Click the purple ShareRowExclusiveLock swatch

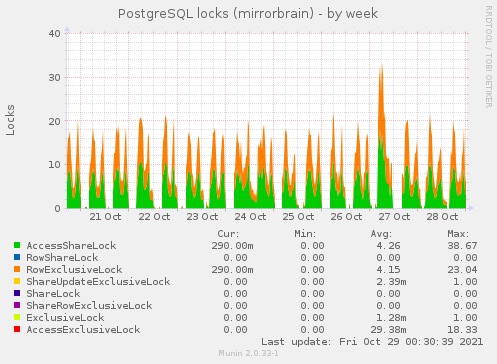click(x=17, y=305)
